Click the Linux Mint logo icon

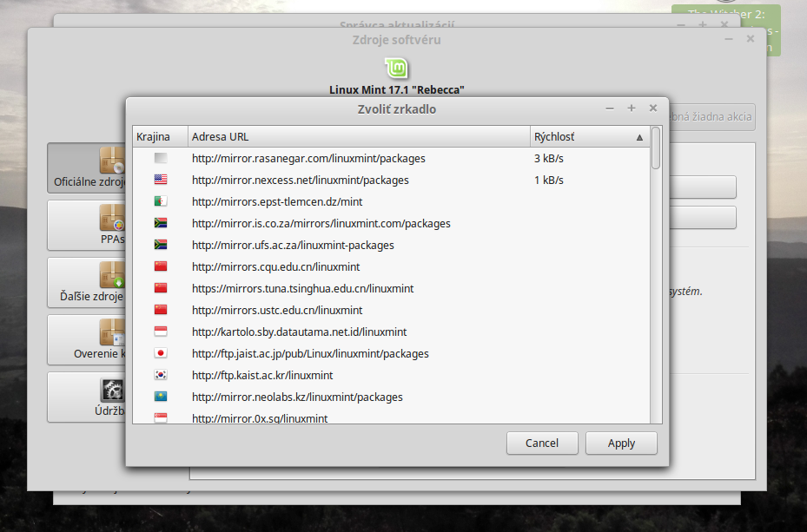(396, 69)
